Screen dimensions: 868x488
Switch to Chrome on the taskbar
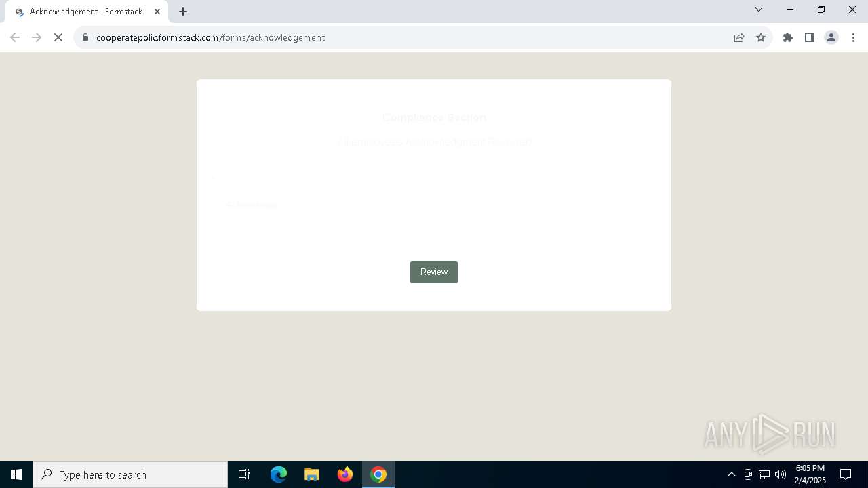[378, 474]
